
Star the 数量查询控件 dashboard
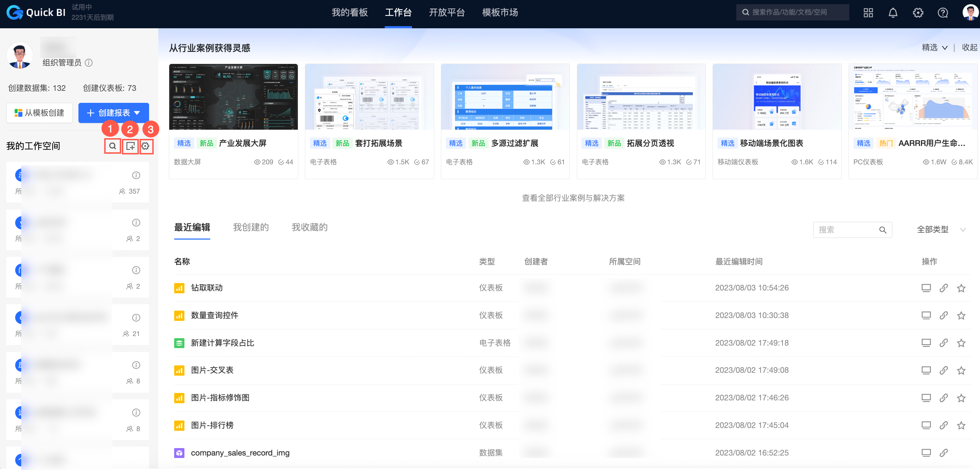tap(961, 316)
